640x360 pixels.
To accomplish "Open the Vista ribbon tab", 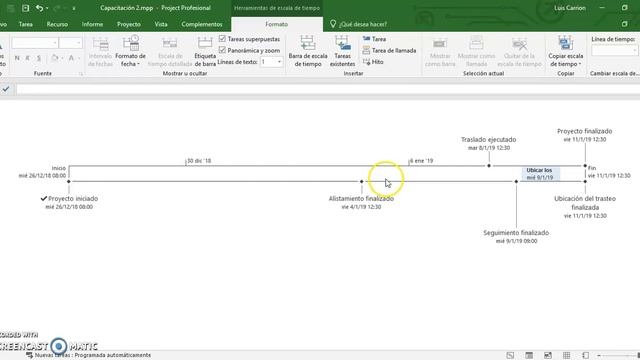I will pyautogui.click(x=161, y=24).
